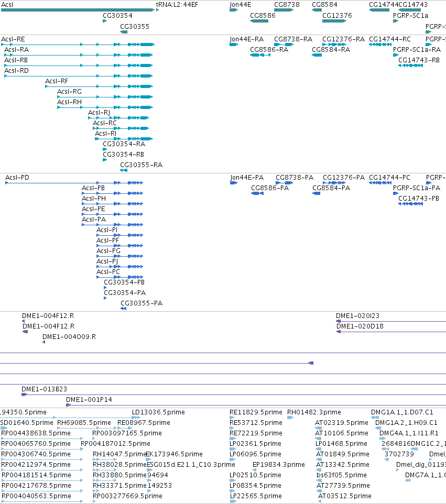Select the CG30354-RA transcript label

click(124, 144)
